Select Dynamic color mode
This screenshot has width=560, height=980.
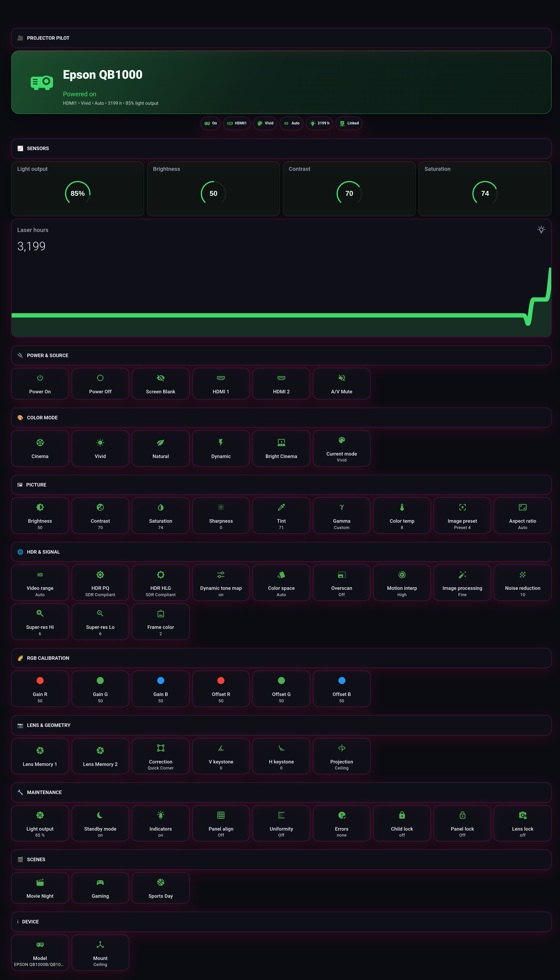pyautogui.click(x=221, y=448)
